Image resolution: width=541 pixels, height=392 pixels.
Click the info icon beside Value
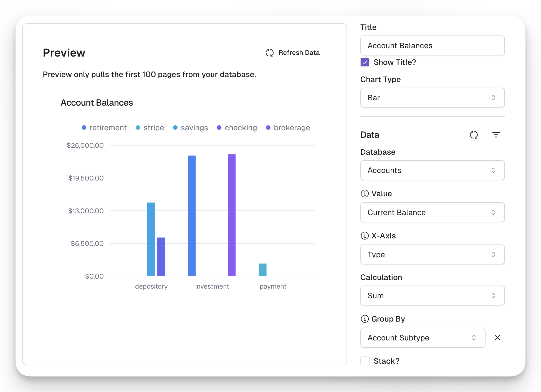point(365,194)
